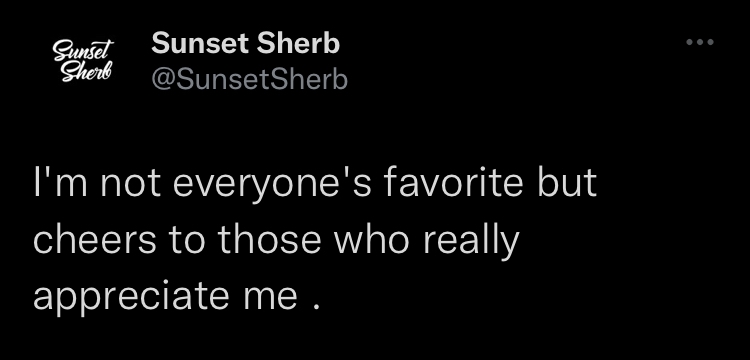Click the word 'Sunset' in the display name
This screenshot has height=360, width=750.
pyautogui.click(x=199, y=44)
